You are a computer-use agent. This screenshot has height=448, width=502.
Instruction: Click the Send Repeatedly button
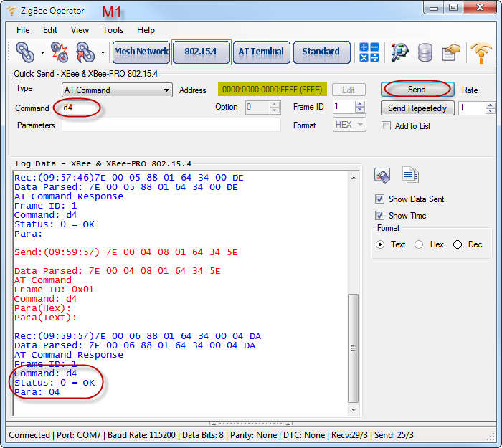pyautogui.click(x=417, y=108)
